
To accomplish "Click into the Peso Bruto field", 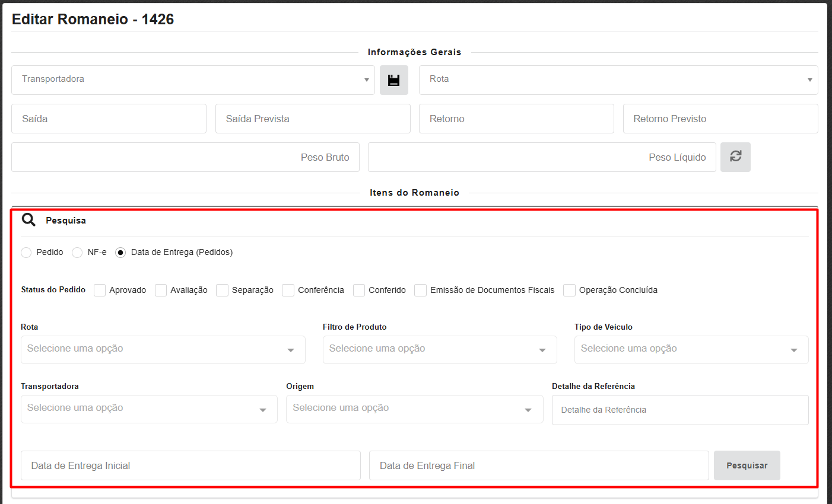I will 185,157.
